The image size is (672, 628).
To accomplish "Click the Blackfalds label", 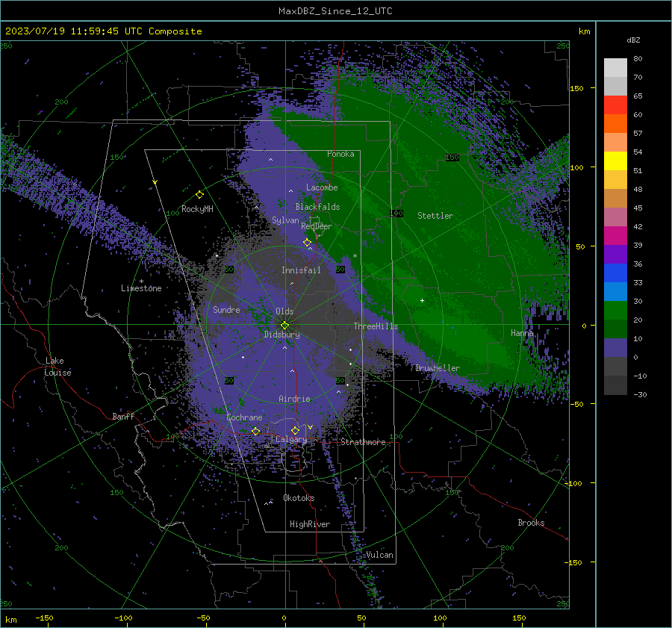I will coord(317,207).
